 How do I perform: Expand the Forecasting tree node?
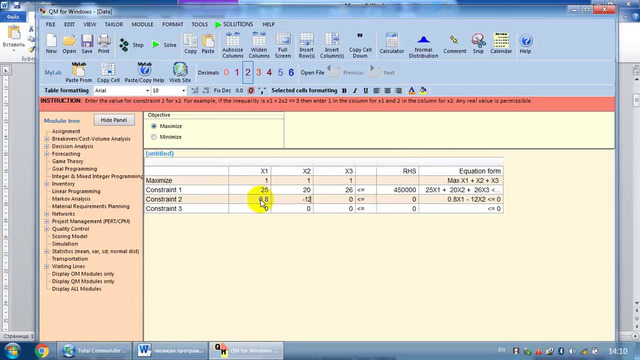click(x=47, y=154)
